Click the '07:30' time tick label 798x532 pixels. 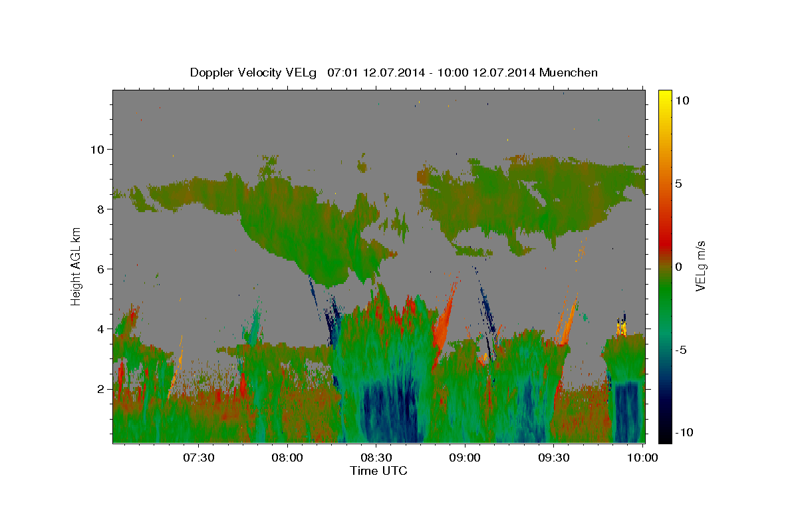[x=198, y=458]
